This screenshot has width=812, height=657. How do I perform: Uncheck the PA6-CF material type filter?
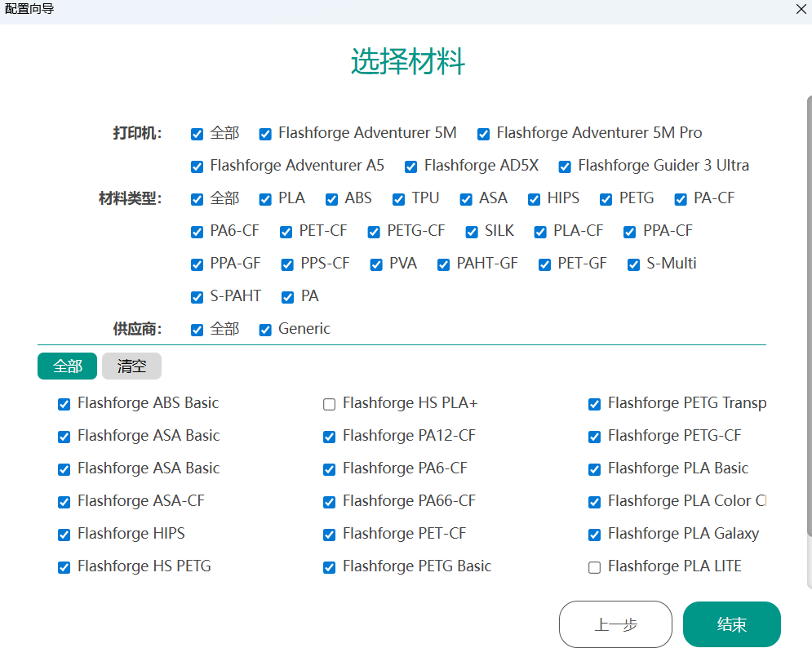[x=197, y=232]
